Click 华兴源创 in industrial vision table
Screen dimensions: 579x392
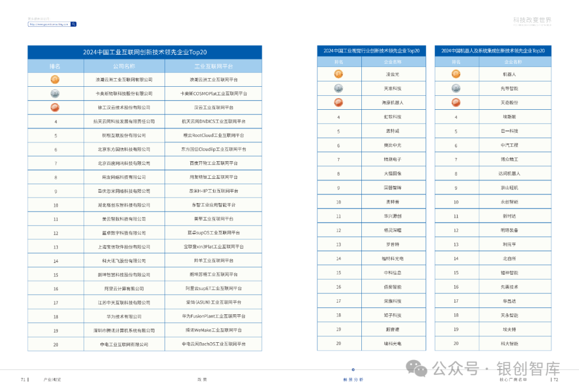click(x=392, y=216)
